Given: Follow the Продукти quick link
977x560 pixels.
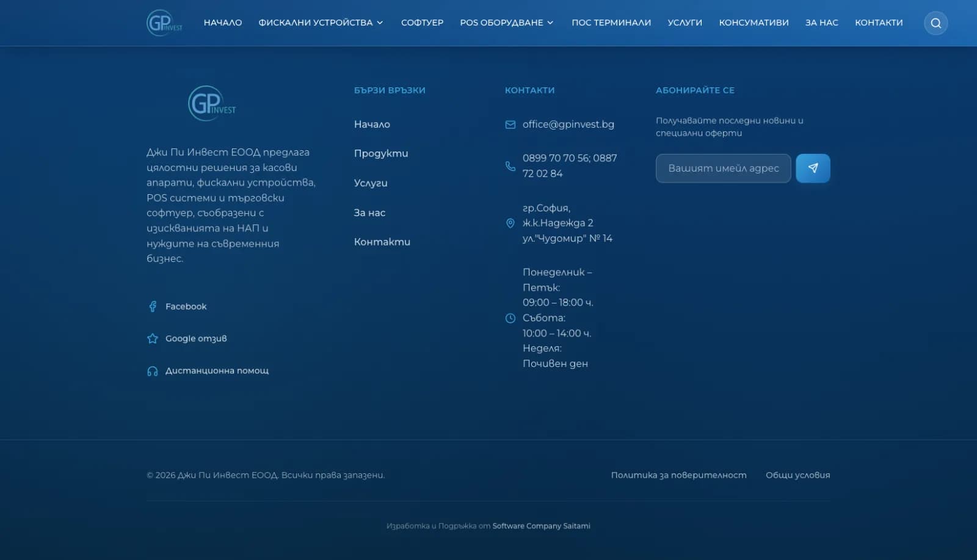Looking at the screenshot, I should [381, 153].
